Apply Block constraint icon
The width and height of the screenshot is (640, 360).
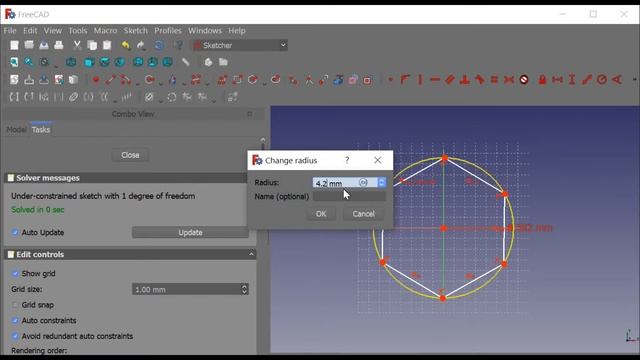(x=524, y=80)
